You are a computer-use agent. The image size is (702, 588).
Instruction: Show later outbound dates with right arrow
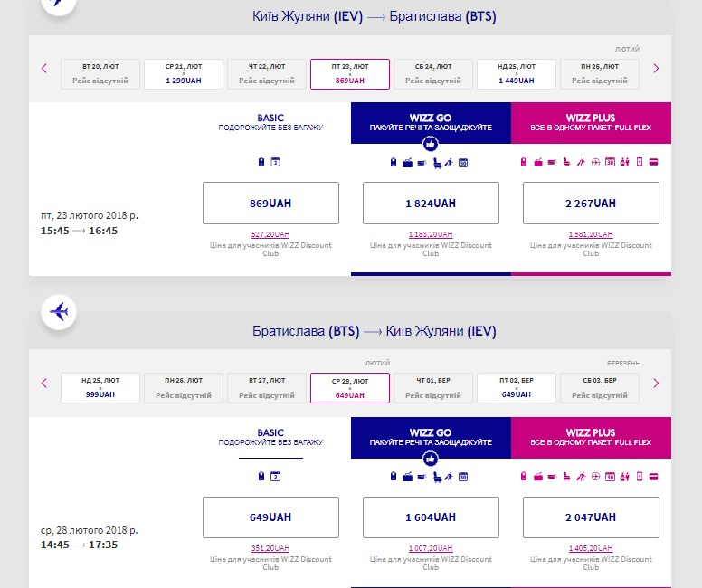click(656, 68)
